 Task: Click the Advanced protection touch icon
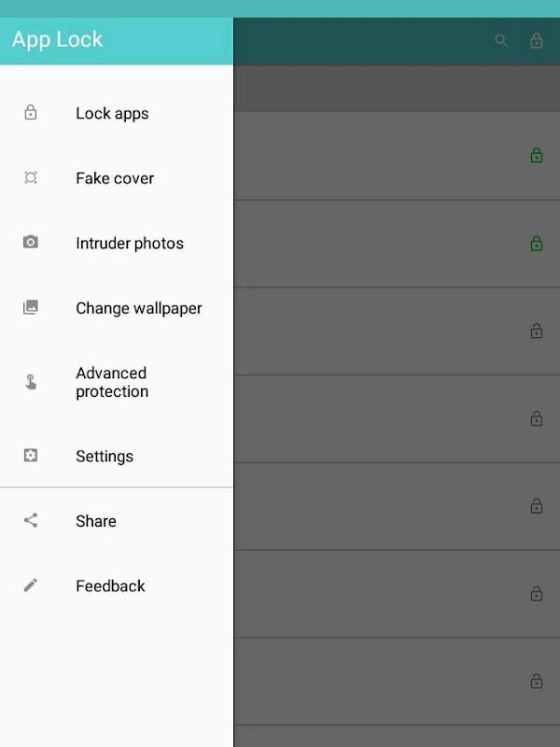(31, 382)
